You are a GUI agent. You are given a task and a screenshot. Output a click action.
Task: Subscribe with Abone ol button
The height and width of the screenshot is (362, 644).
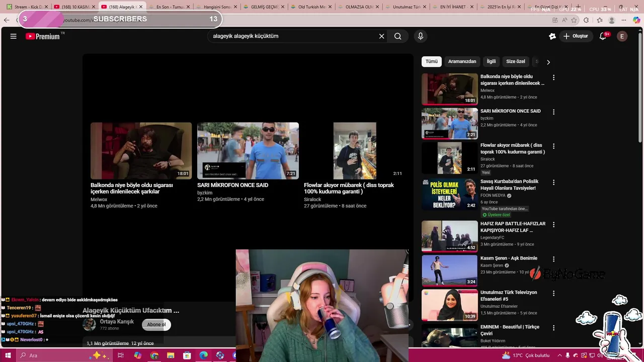click(x=156, y=324)
